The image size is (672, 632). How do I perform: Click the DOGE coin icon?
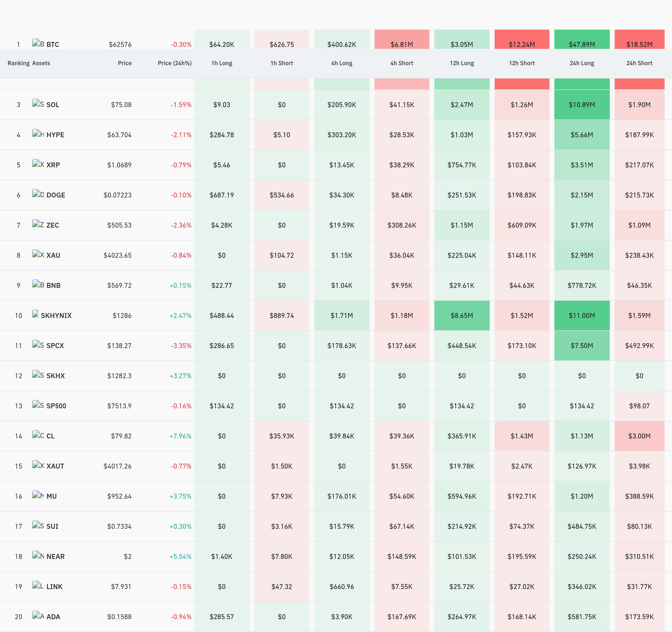(x=38, y=194)
